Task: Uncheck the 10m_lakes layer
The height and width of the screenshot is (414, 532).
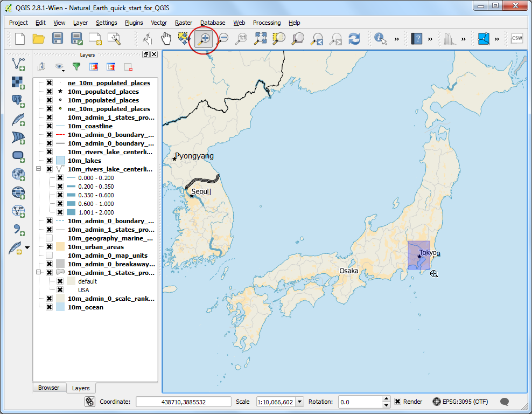Action: pyautogui.click(x=49, y=160)
